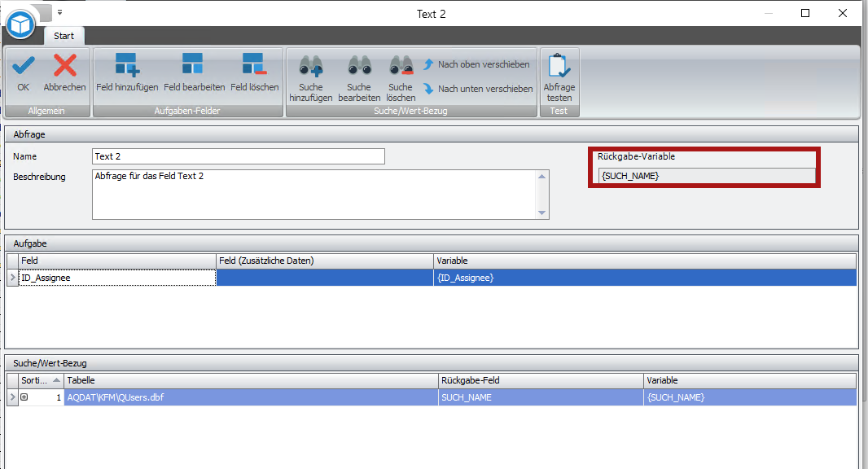This screenshot has width=868, height=469.
Task: Confirm with the OK checkmark icon
Action: (24, 67)
